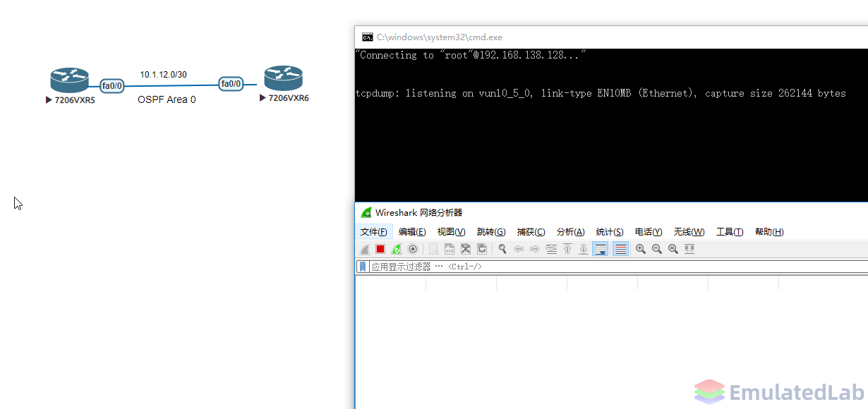Open the 帮助(H) menu
868x409 pixels.
[769, 232]
